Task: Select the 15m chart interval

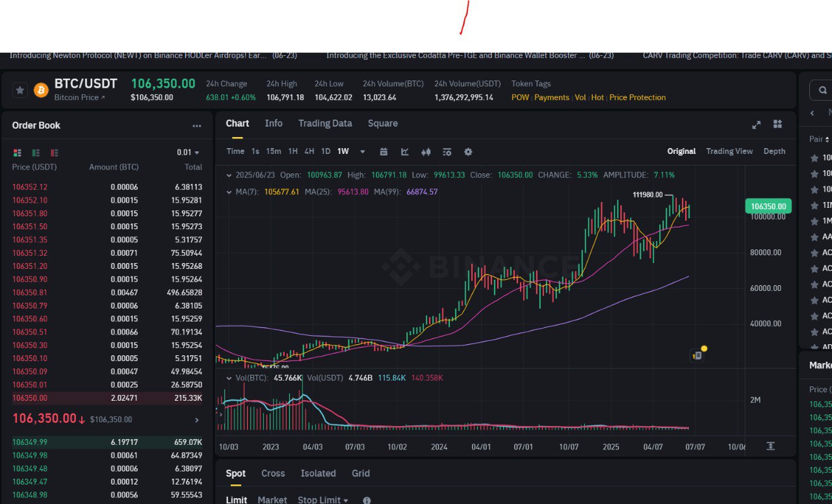Action: 274,151
